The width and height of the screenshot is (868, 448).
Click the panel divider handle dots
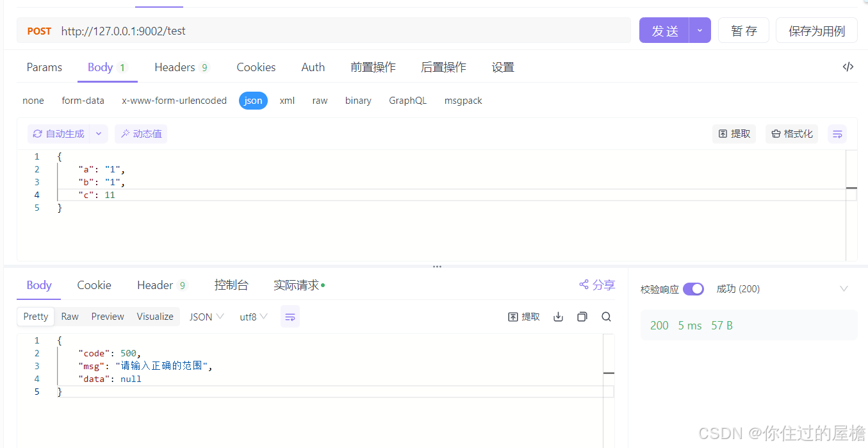pos(437,267)
